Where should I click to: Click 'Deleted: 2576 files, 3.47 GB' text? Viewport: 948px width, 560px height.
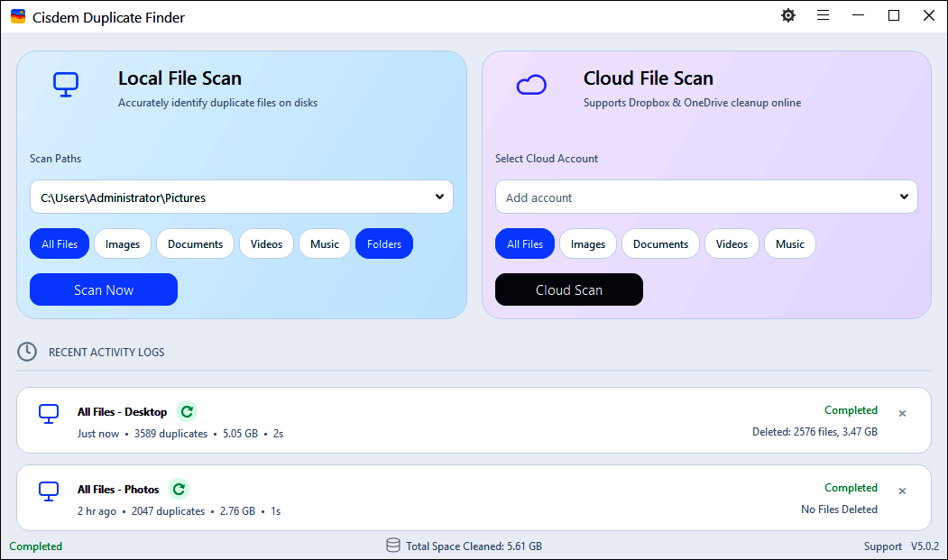(x=815, y=432)
